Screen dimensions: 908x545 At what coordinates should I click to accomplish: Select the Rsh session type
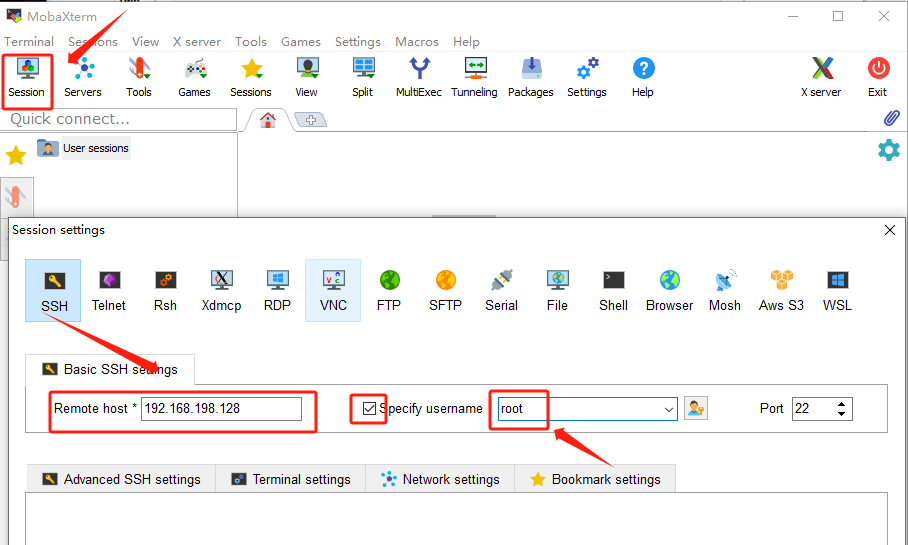(165, 291)
